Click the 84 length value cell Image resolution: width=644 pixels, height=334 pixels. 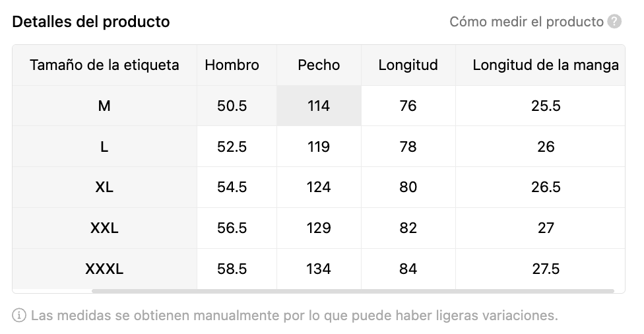click(408, 269)
